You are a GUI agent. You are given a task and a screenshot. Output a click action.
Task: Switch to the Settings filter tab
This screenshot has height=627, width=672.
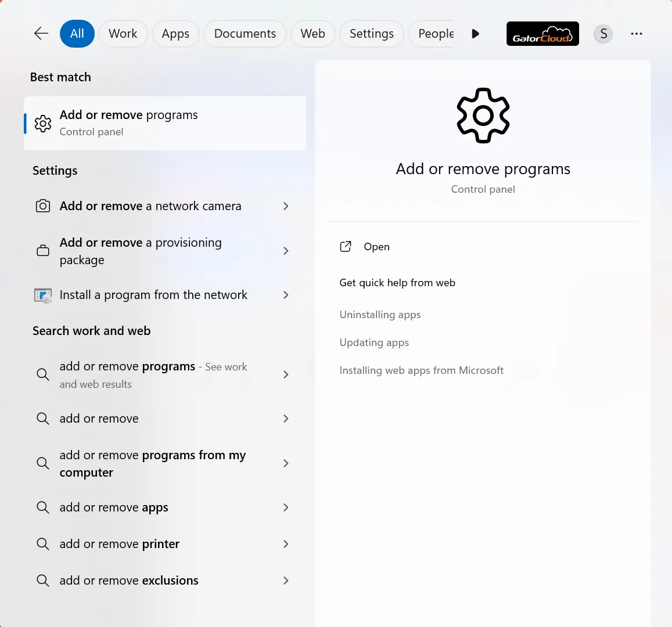(371, 34)
